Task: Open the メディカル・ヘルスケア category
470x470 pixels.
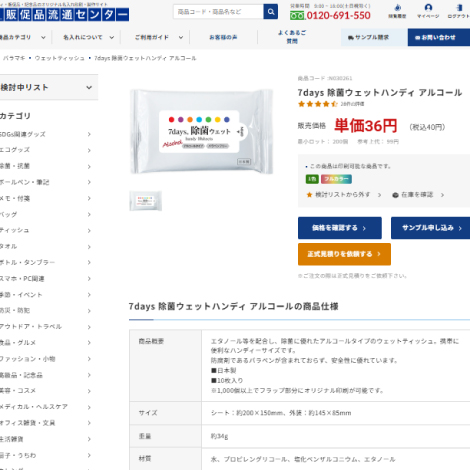Action: 46,407
